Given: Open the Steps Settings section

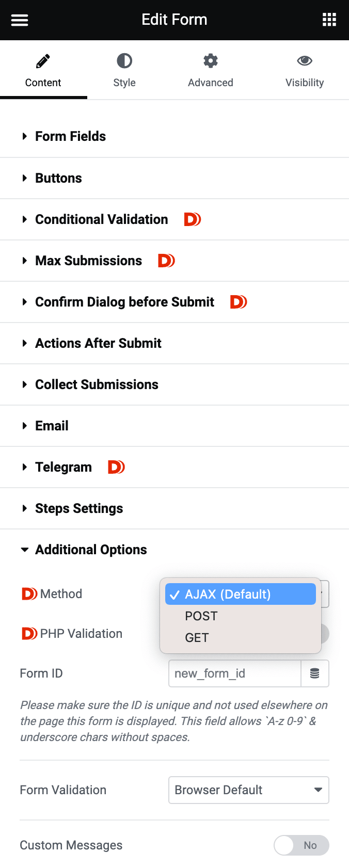Looking at the screenshot, I should click(x=79, y=508).
